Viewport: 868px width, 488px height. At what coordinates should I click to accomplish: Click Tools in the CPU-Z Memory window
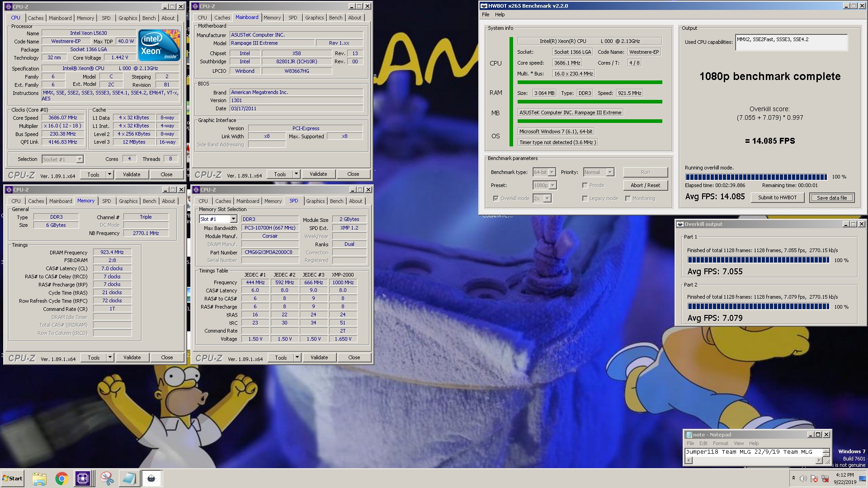tap(94, 357)
